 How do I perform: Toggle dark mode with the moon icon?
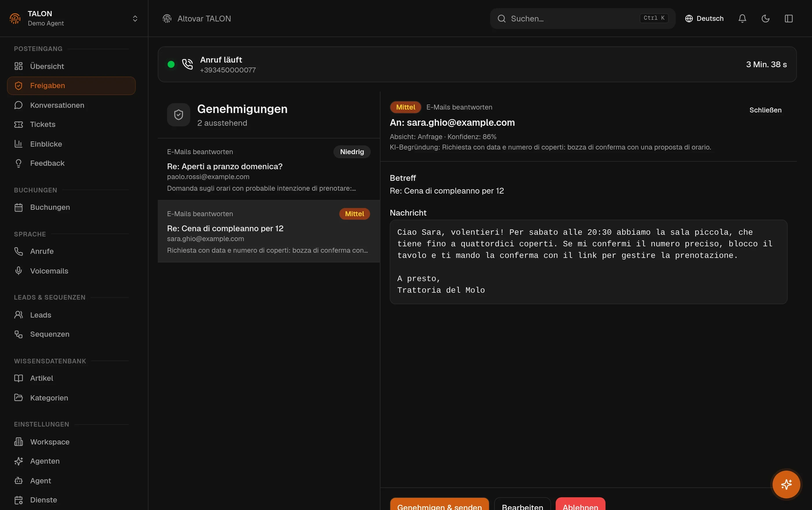(x=766, y=19)
